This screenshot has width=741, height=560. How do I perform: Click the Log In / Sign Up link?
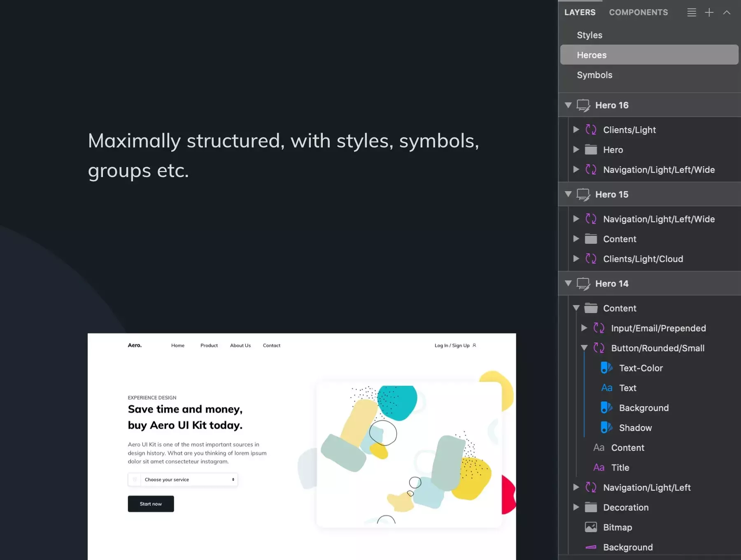point(455,345)
